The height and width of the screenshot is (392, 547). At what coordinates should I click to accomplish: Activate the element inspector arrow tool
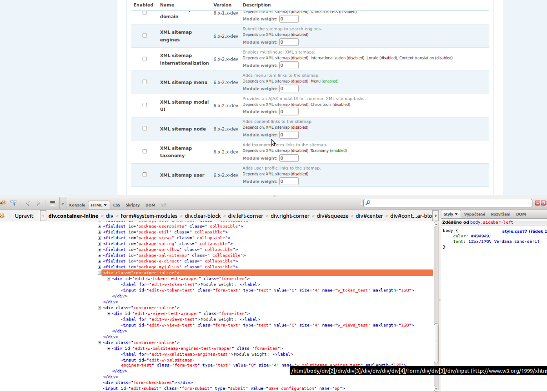pos(14,203)
